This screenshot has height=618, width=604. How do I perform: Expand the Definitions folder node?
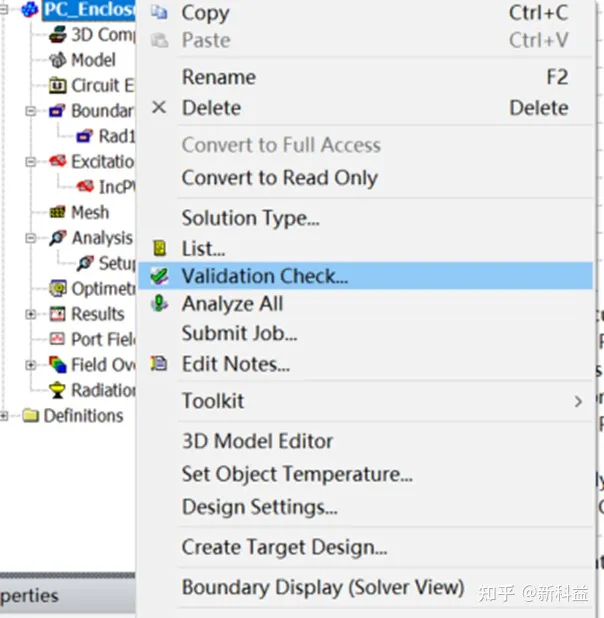(x=4, y=416)
